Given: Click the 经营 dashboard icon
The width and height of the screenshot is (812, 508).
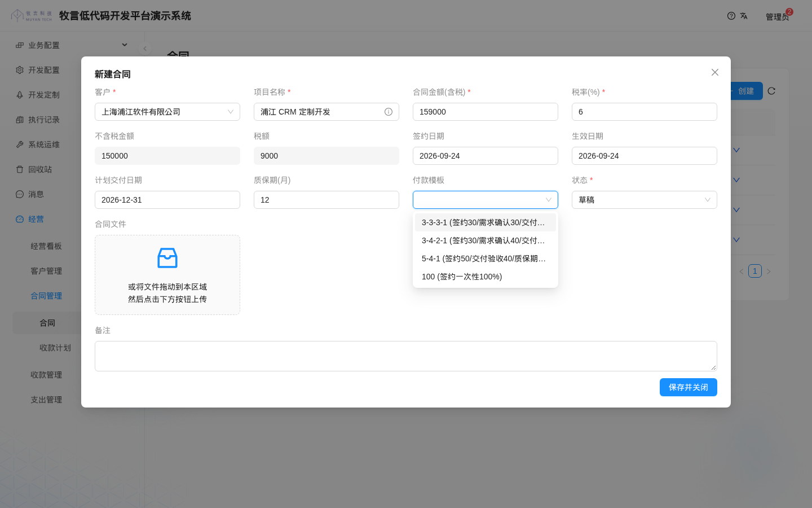Looking at the screenshot, I should 20,219.
